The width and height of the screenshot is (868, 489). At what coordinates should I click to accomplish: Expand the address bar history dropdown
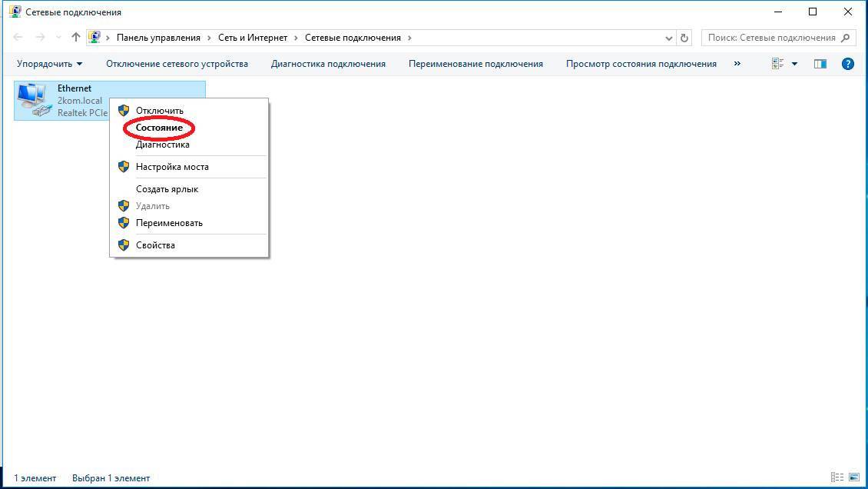pos(669,37)
